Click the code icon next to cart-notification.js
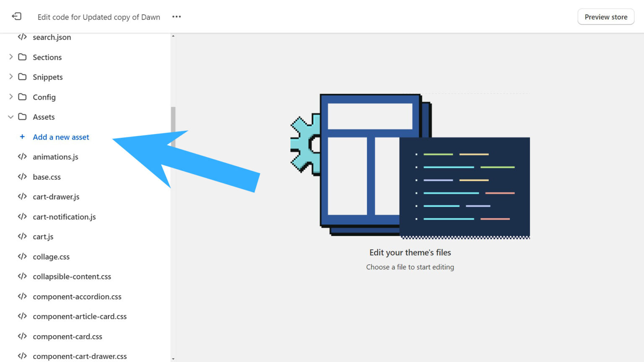 22,217
